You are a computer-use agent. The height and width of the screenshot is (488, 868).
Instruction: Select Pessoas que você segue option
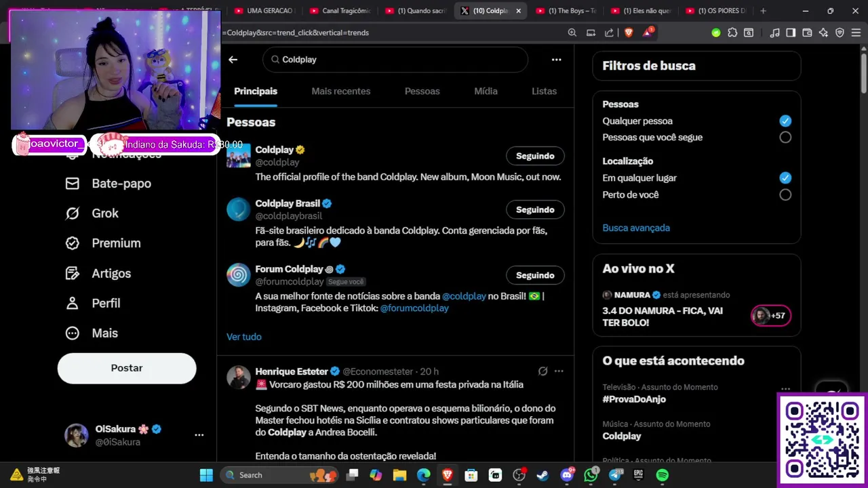785,138
